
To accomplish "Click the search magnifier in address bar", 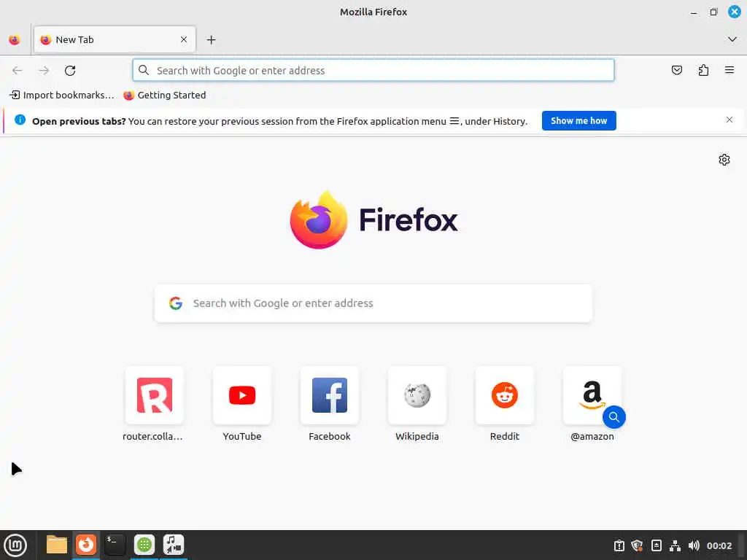I will coord(144,71).
